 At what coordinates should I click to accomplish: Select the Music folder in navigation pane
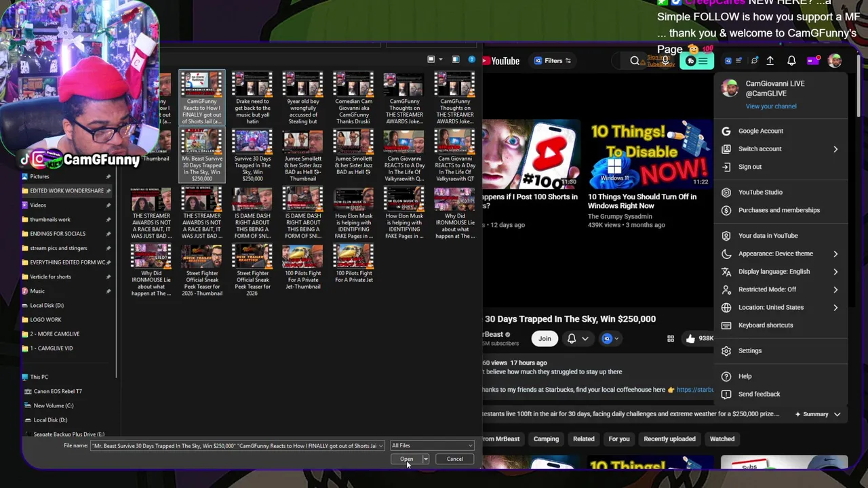(37, 291)
